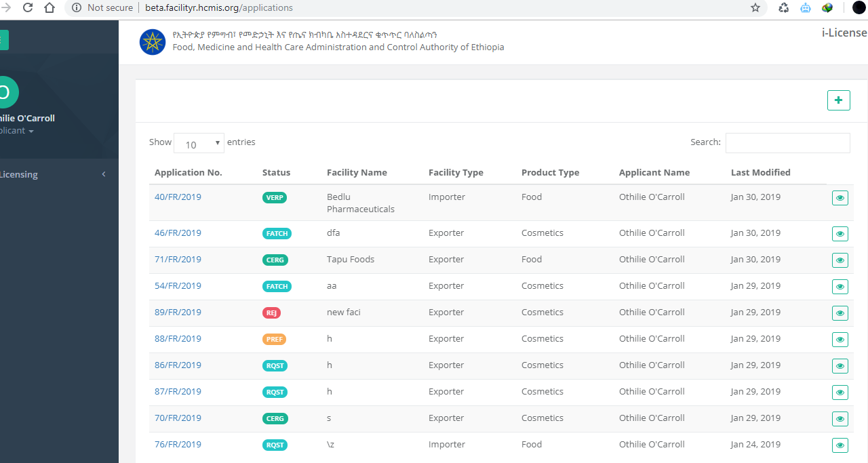The height and width of the screenshot is (463, 868).
Task: Click the Ethiopia authority emblem logo
Action: tap(153, 42)
